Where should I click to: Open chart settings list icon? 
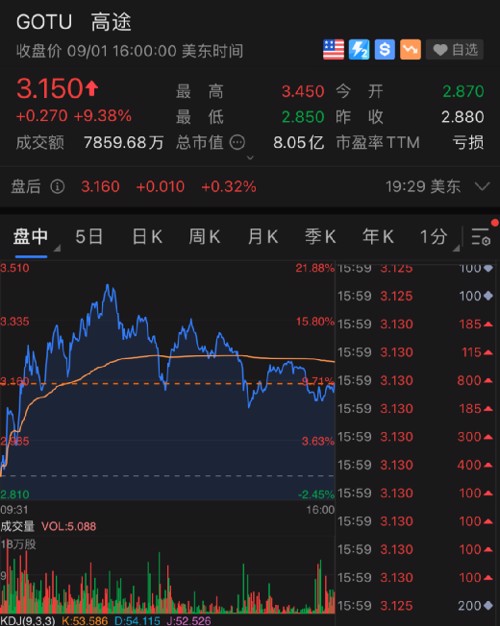[x=481, y=237]
